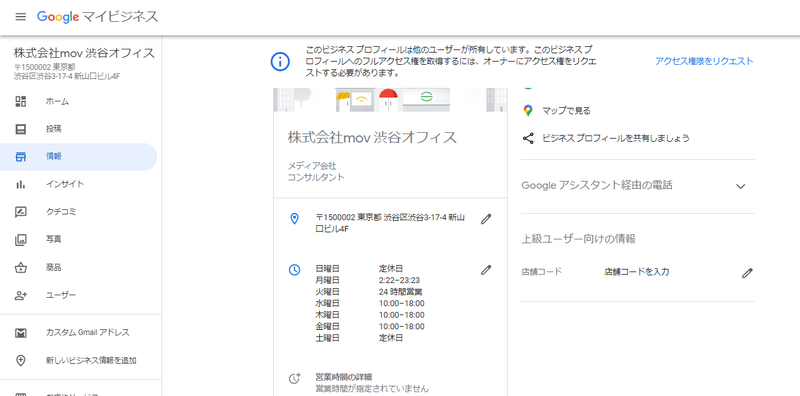800x396 pixels.
Task: Click the Google Maps pin icon
Action: coord(528,110)
